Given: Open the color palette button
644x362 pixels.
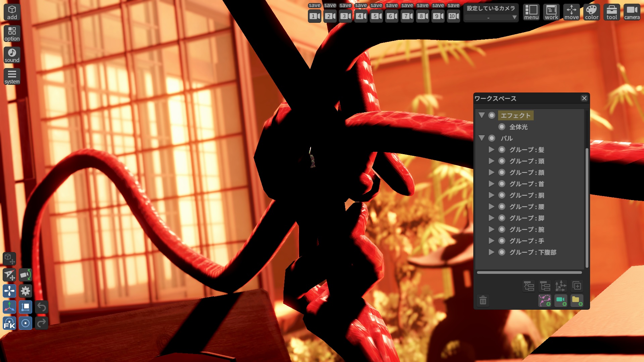Looking at the screenshot, I should click(592, 12).
